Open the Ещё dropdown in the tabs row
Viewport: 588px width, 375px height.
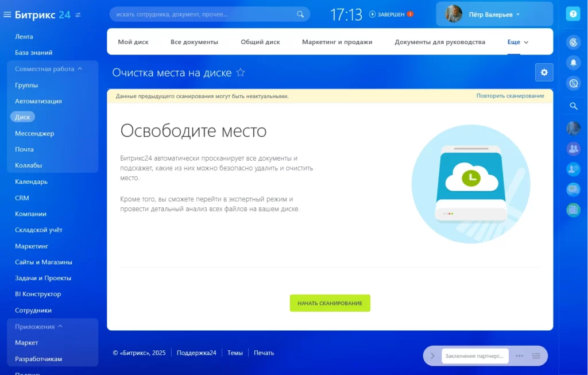(x=517, y=41)
